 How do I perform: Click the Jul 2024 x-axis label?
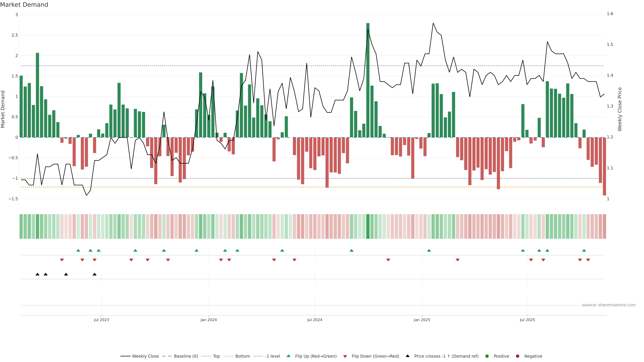314,320
